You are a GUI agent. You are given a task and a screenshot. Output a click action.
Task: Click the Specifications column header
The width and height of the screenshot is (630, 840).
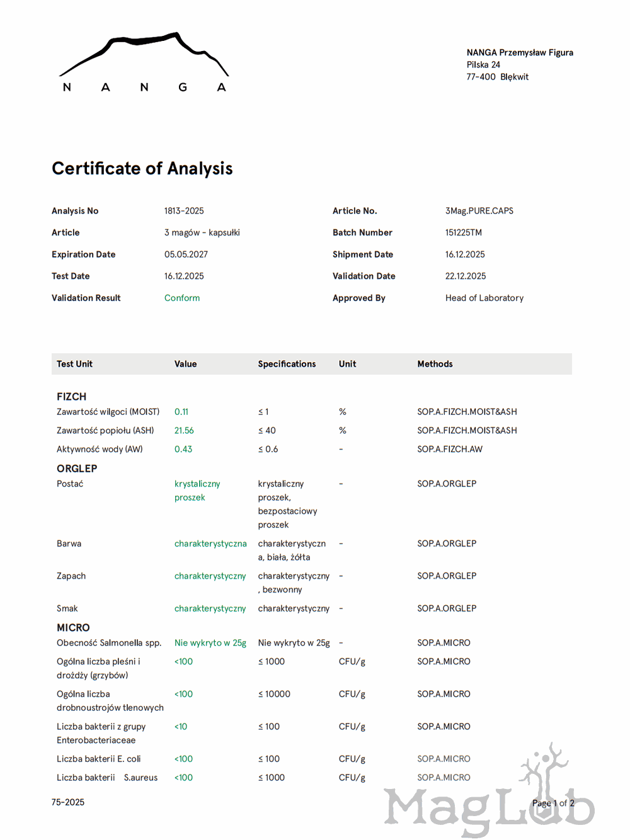click(287, 364)
